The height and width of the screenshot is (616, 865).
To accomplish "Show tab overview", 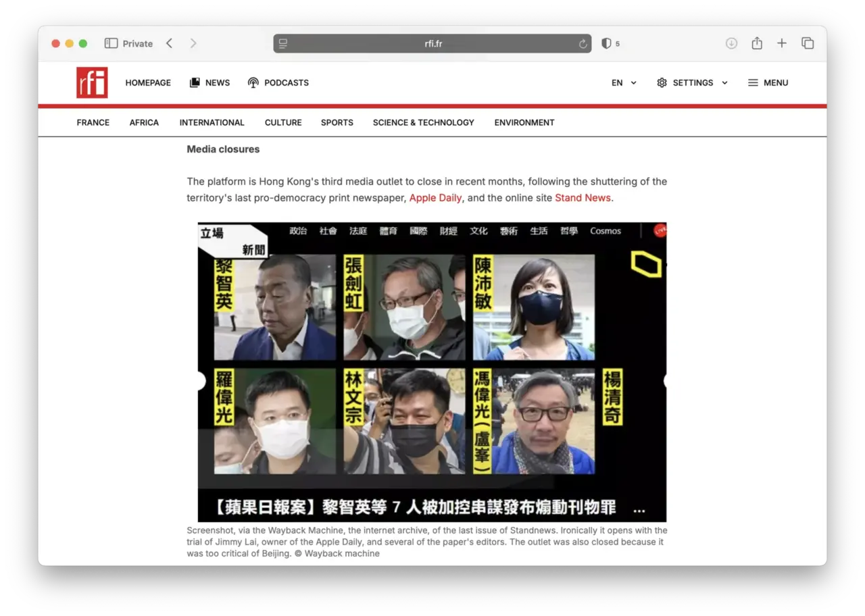I will tap(808, 43).
